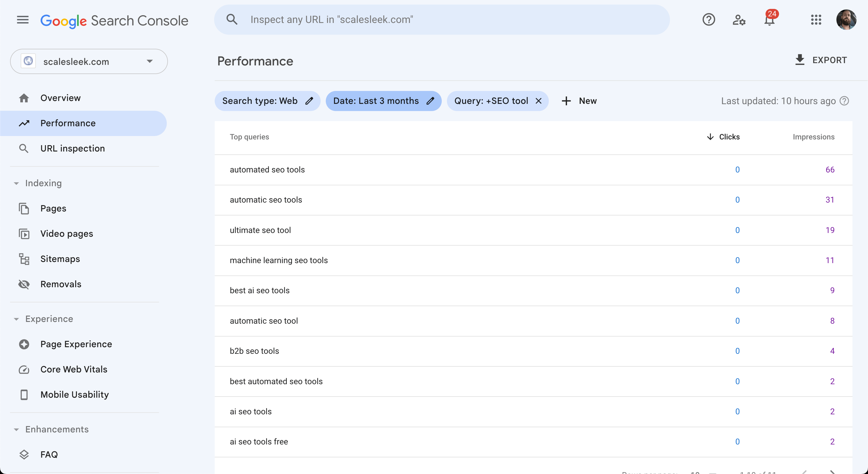
Task: Open the Core Web Vitals report
Action: [x=83, y=370]
